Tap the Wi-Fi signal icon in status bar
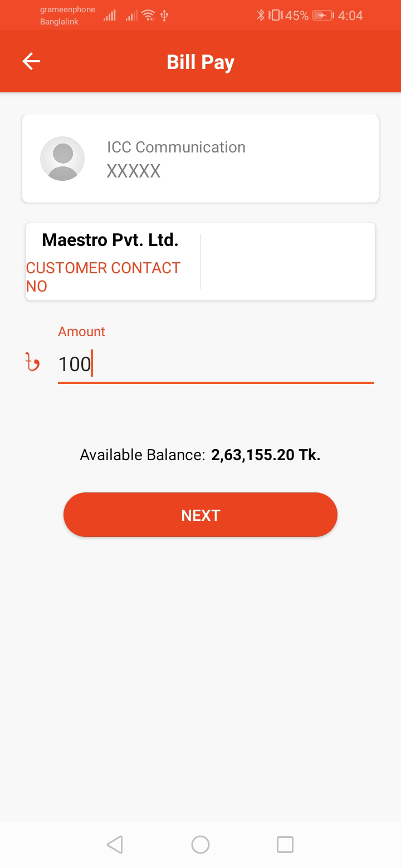 tap(148, 16)
